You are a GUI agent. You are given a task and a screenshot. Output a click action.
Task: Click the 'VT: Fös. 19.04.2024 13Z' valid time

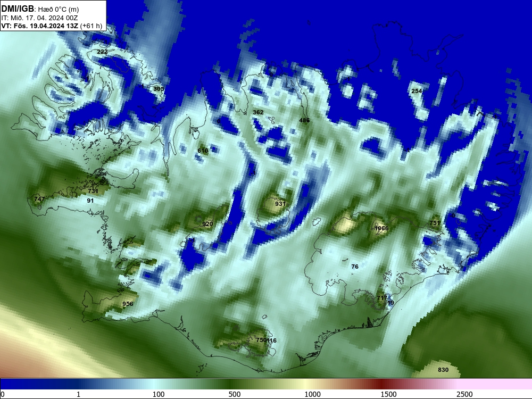point(40,26)
